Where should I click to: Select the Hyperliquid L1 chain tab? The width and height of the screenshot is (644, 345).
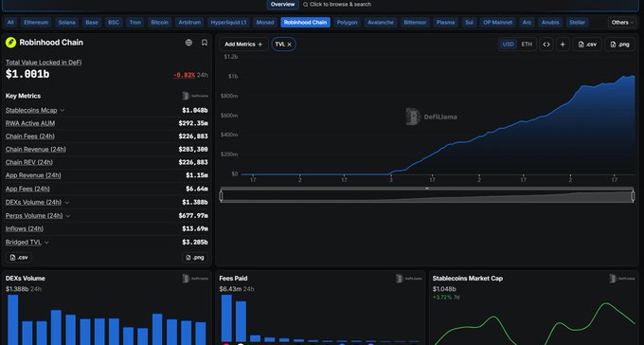(x=229, y=22)
